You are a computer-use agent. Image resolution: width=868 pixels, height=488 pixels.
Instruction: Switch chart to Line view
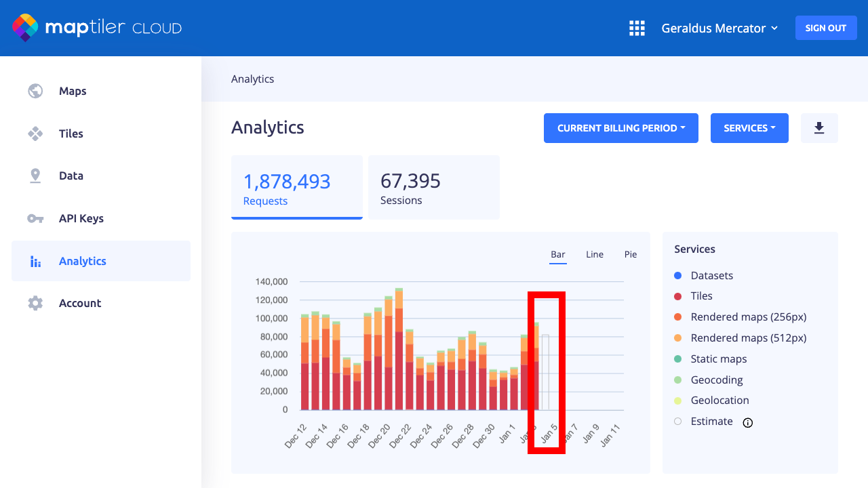click(595, 255)
